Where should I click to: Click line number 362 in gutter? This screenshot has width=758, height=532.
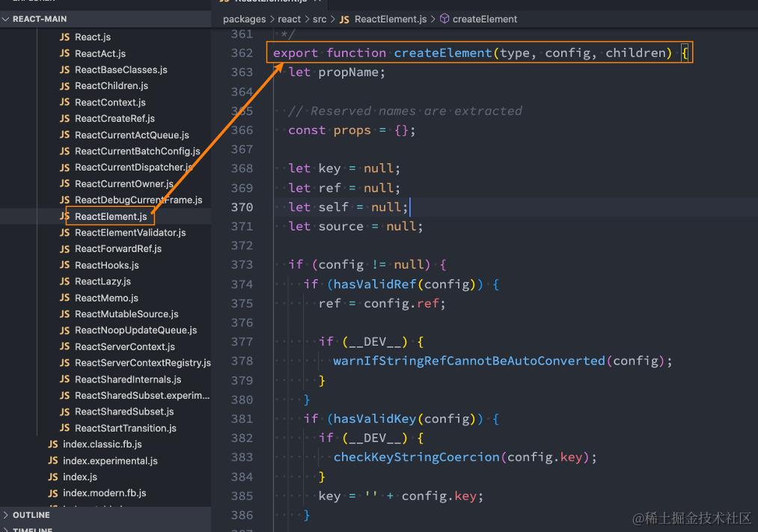point(242,52)
